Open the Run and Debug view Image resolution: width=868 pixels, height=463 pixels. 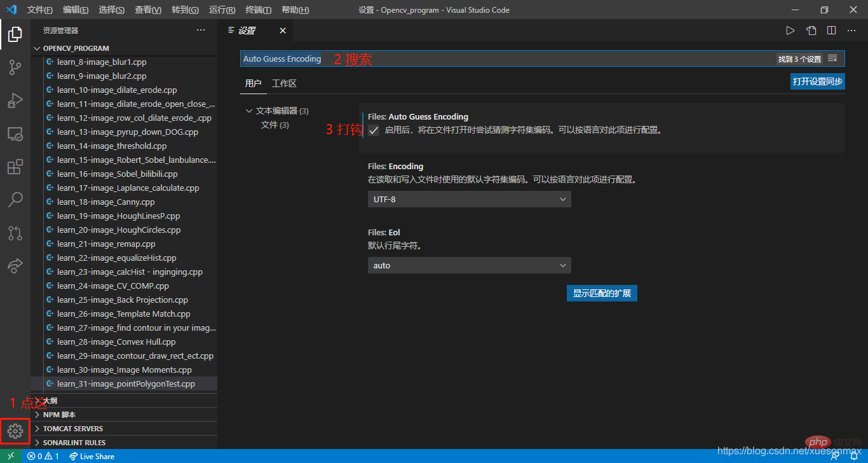click(15, 100)
